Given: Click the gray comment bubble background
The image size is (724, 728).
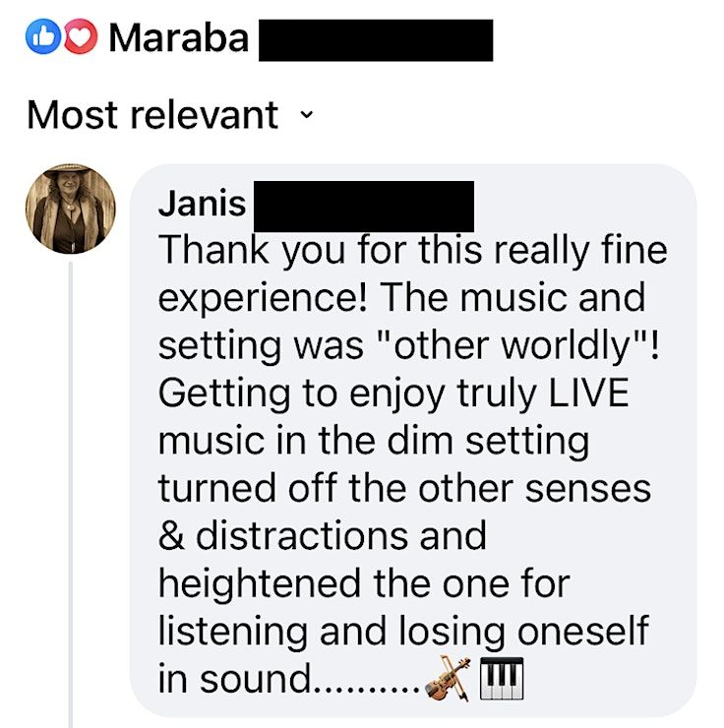Looking at the screenshot, I should (413, 440).
